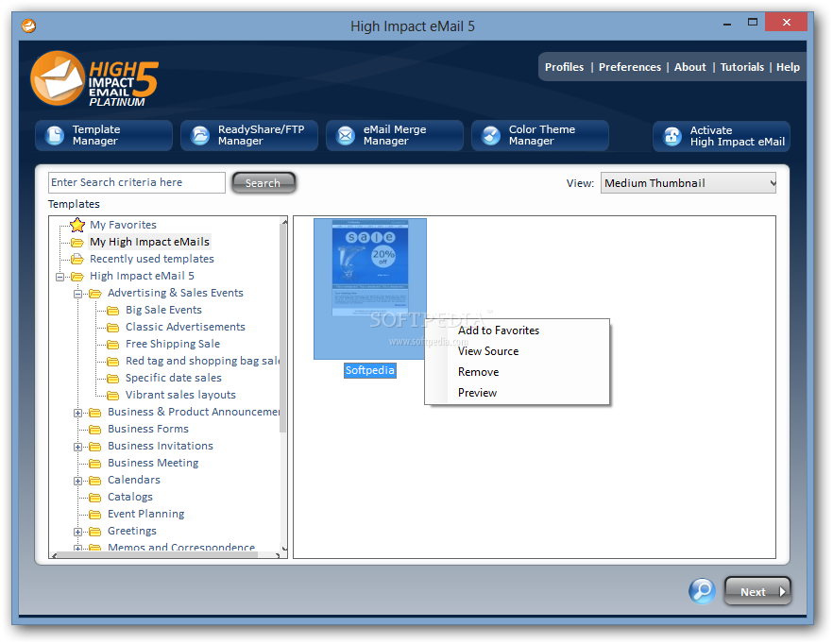Click the Vibrant sales layouts folder icon

[112, 396]
